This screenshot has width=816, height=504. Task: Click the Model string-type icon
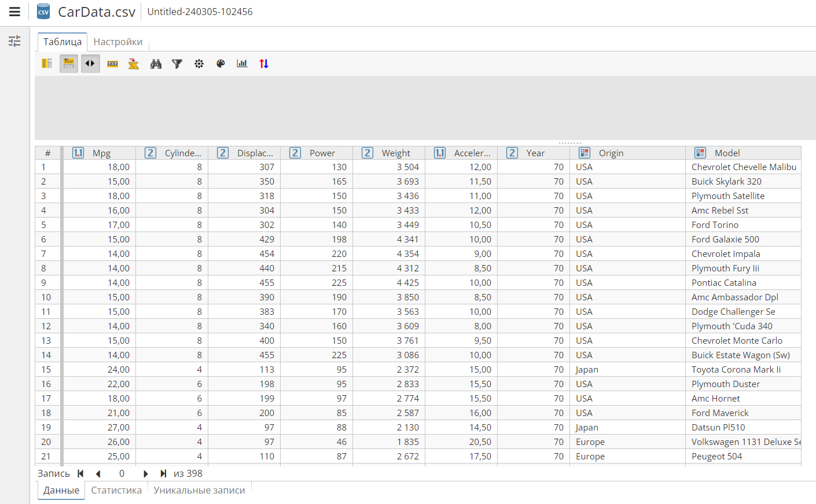[700, 153]
